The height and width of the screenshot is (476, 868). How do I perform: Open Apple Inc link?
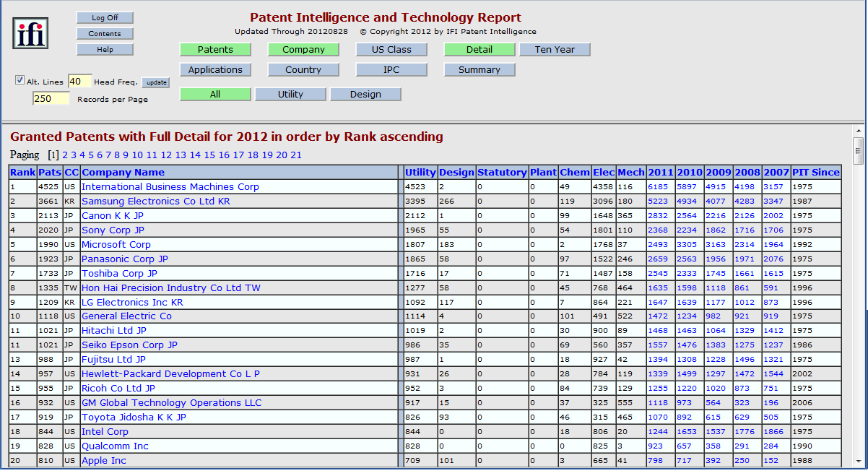pos(104,461)
